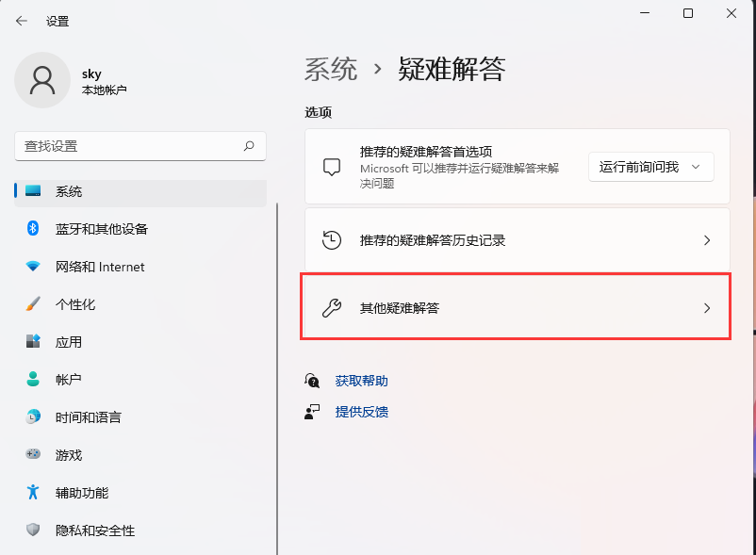Click the 提供反馈 feedback icon
The width and height of the screenshot is (756, 555).
click(x=312, y=412)
